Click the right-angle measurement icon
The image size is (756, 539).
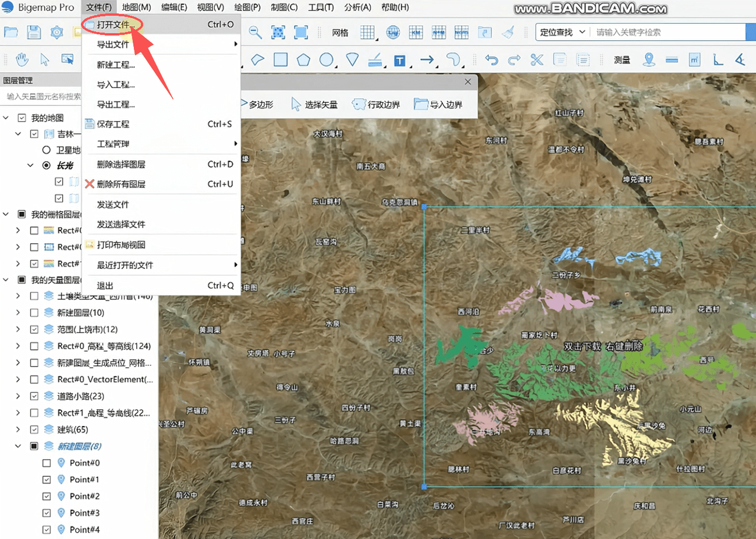pos(718,59)
